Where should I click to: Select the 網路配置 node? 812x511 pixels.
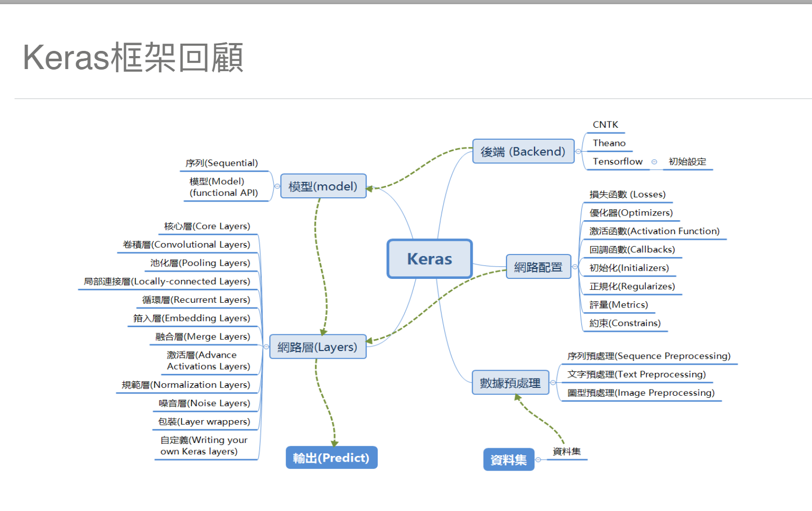click(x=538, y=266)
